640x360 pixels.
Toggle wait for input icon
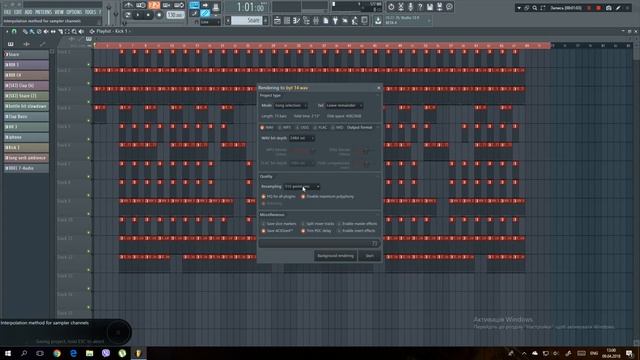point(141,5)
